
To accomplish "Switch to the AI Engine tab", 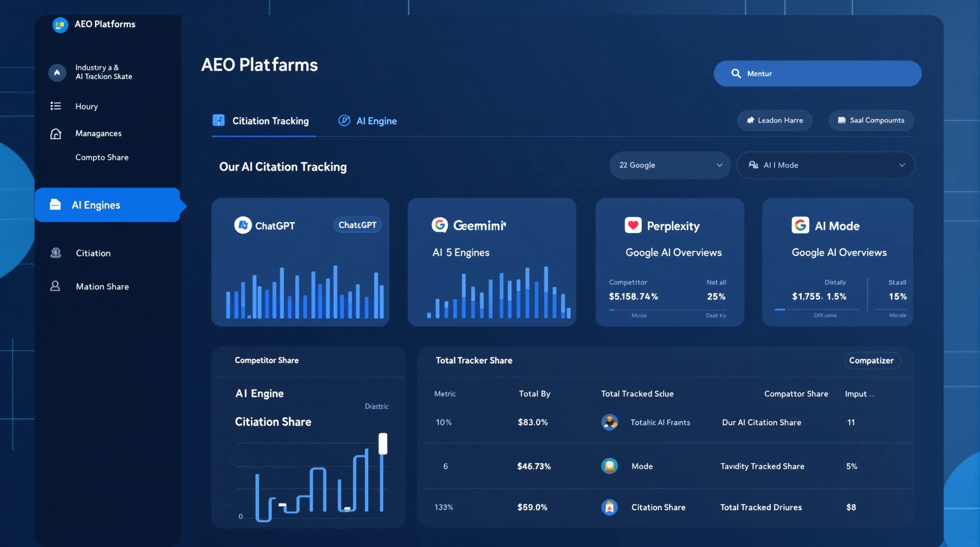I will [x=367, y=121].
